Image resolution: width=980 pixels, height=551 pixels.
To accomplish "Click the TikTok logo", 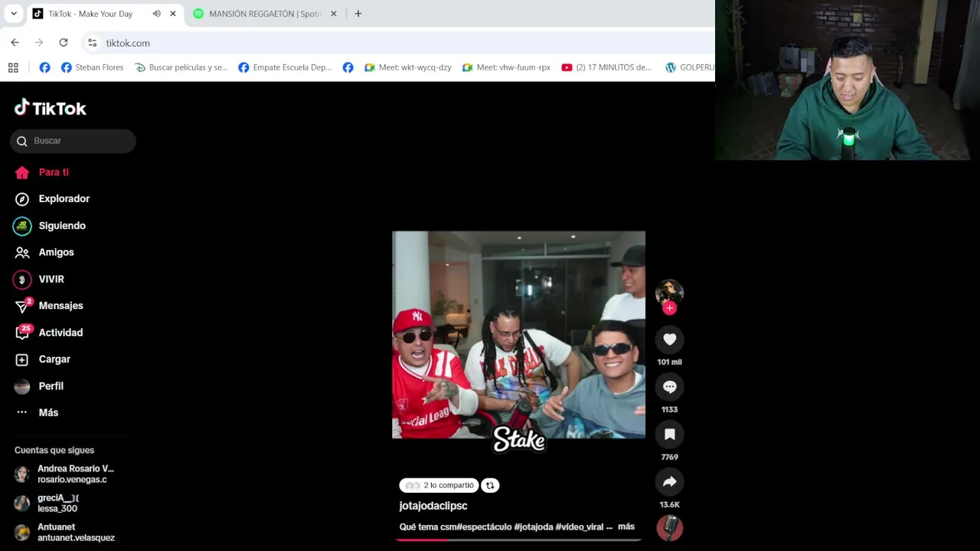I will point(51,108).
